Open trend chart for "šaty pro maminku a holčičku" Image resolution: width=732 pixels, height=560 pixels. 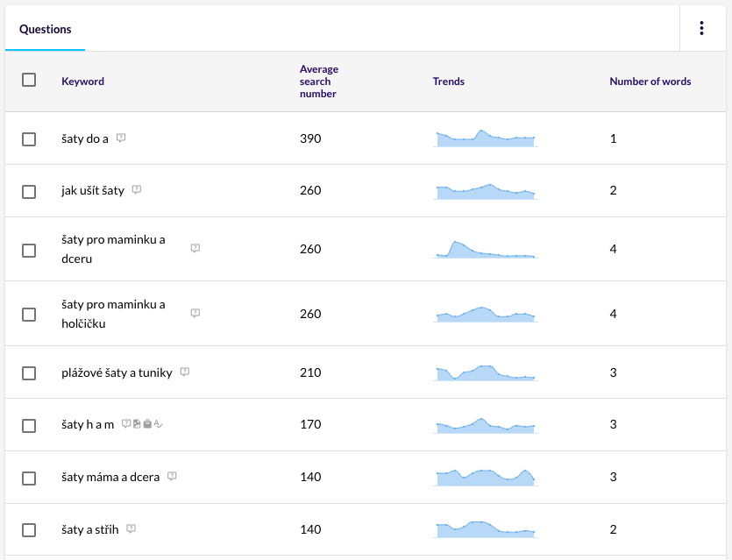click(486, 314)
